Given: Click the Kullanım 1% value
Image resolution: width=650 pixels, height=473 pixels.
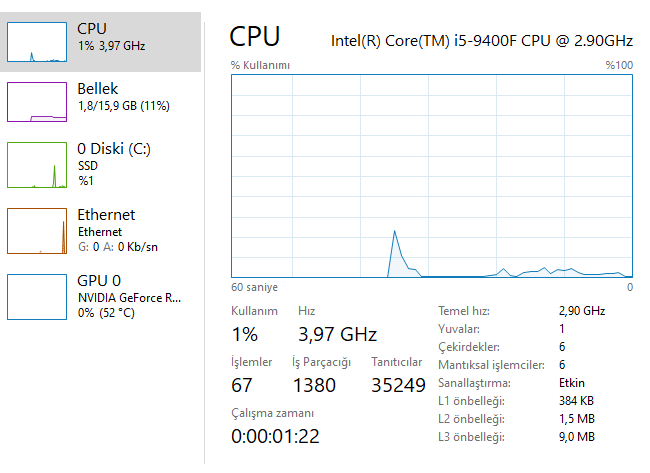Looking at the screenshot, I should click(245, 333).
